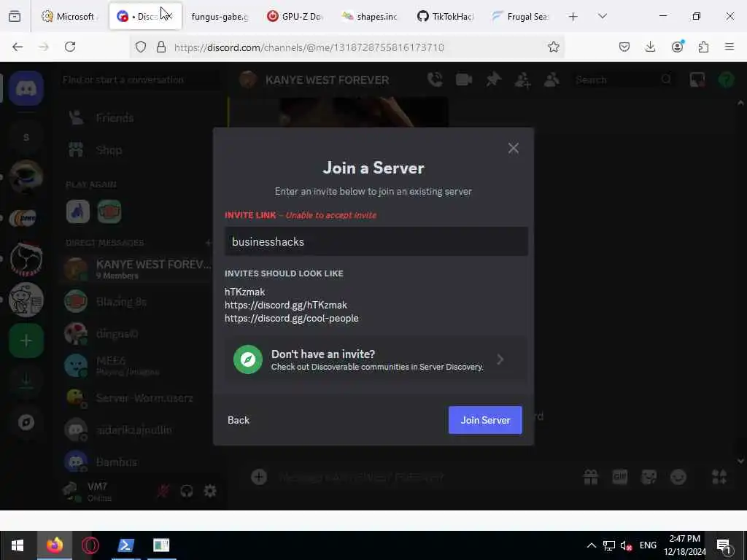Click the Join Server button

[x=485, y=420]
